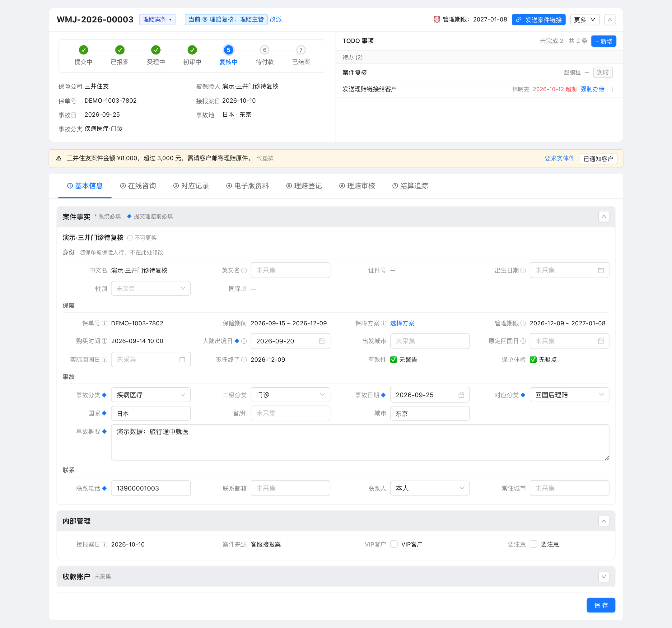Click the info icon next to 接报案日 in 内部管理
Image resolution: width=672 pixels, height=628 pixels.
click(x=105, y=545)
